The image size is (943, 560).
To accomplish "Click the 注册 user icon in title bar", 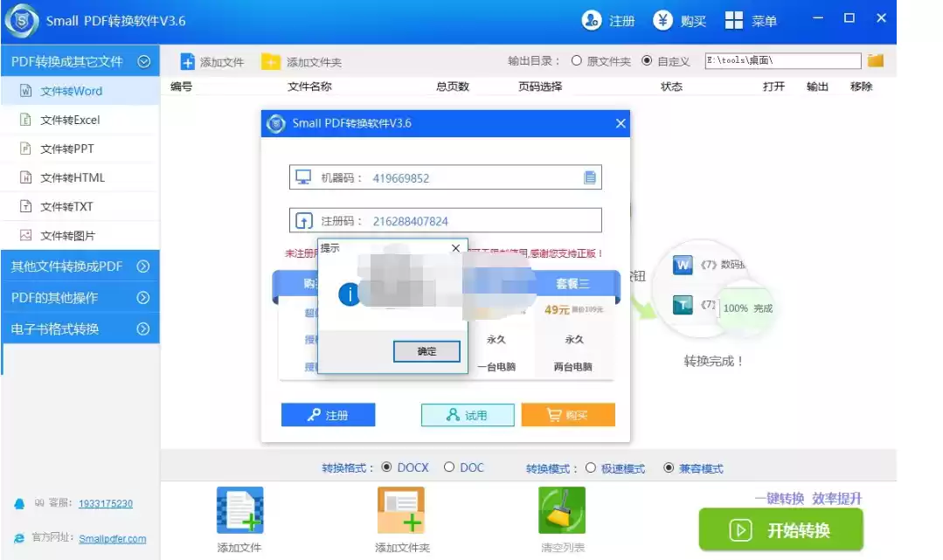I will click(x=592, y=21).
